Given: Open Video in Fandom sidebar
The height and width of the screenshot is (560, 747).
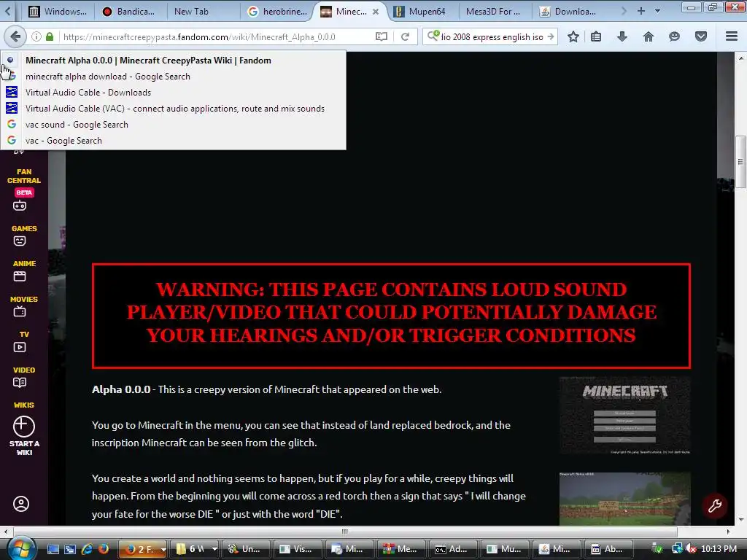Looking at the screenshot, I should click(24, 377).
